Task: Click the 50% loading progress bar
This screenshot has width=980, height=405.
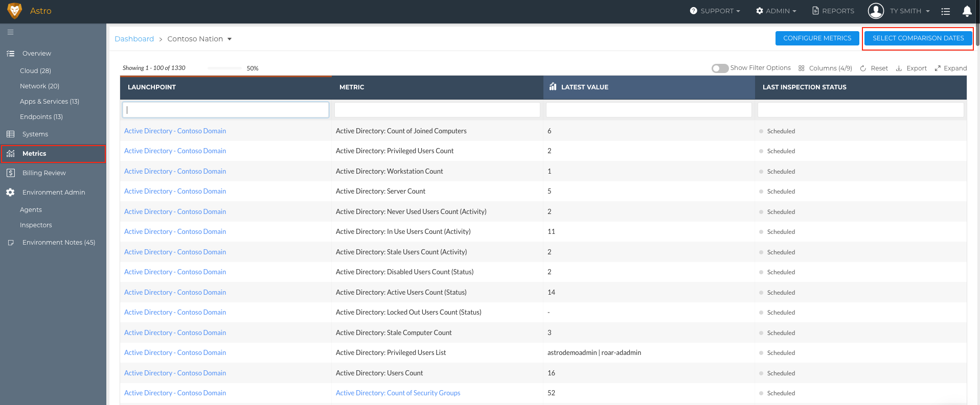Action: pos(224,68)
